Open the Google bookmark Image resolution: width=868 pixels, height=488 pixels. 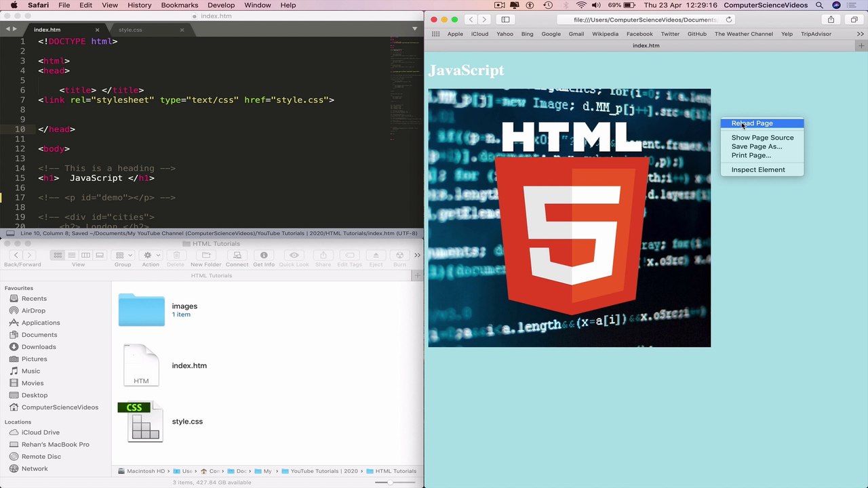click(x=551, y=34)
